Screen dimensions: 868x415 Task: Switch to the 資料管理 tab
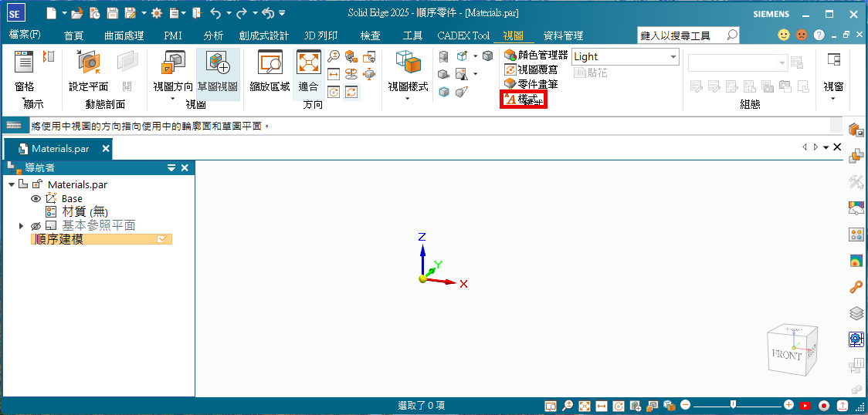click(563, 36)
